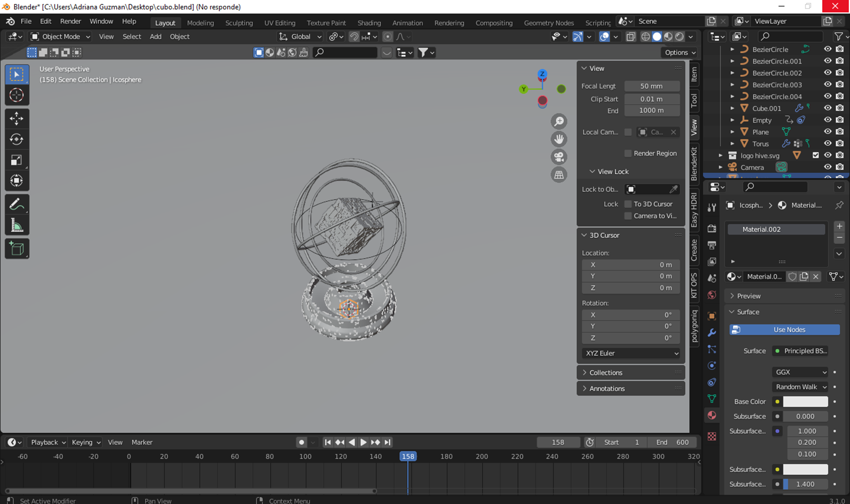Open the Output properties tab
The image size is (850, 504).
click(712, 245)
